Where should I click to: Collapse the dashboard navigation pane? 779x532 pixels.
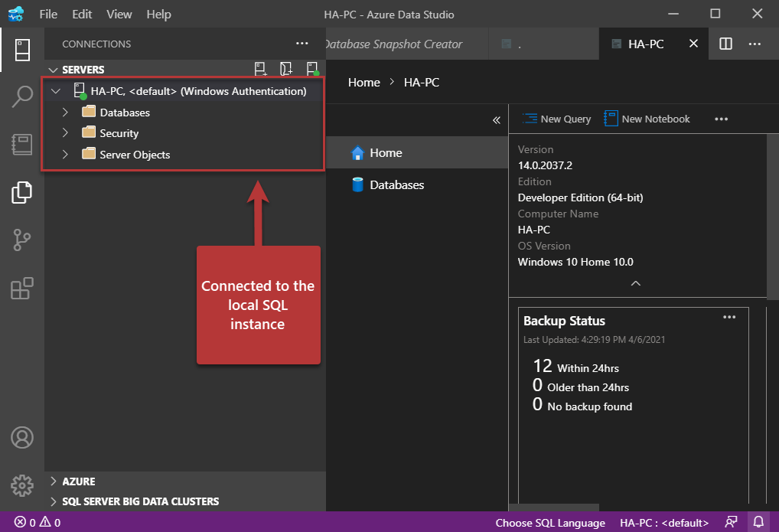496,120
